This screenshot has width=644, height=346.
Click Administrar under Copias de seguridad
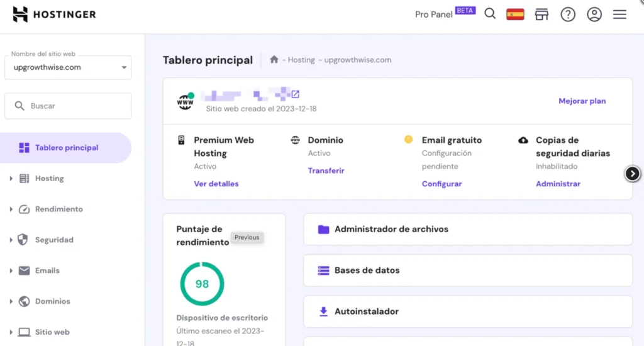pos(558,184)
